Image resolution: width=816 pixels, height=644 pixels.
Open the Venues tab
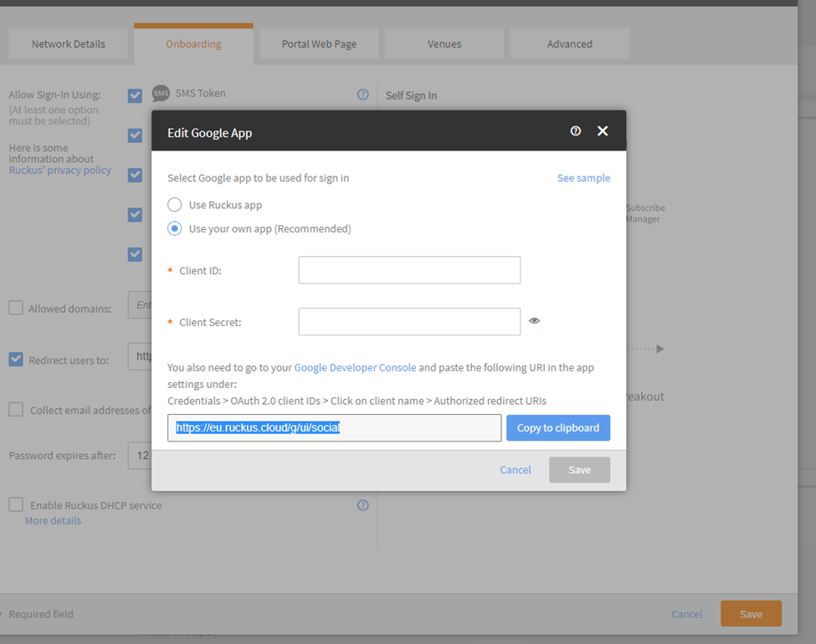(444, 44)
